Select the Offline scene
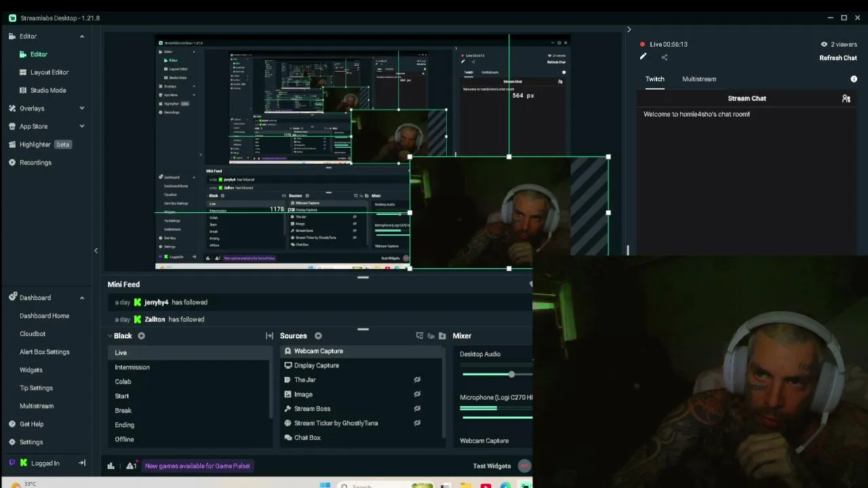Image resolution: width=868 pixels, height=488 pixels. pyautogui.click(x=190, y=439)
